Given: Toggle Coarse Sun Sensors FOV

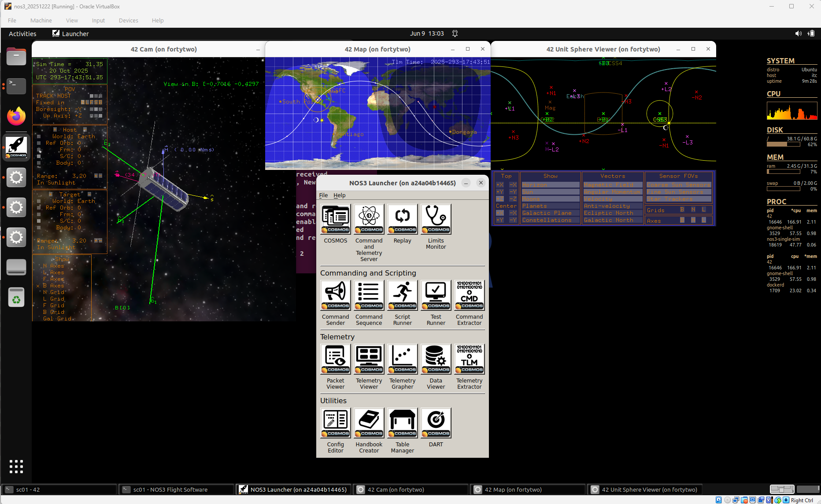Looking at the screenshot, I should coord(679,185).
